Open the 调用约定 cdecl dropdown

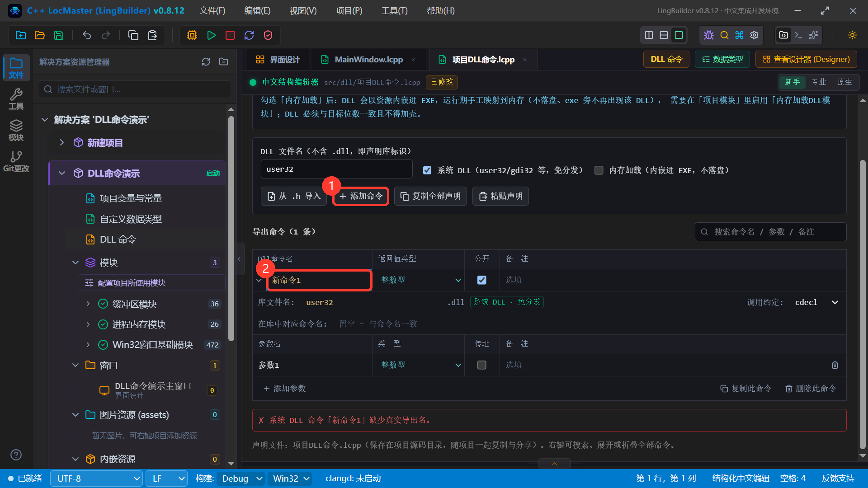(x=816, y=302)
